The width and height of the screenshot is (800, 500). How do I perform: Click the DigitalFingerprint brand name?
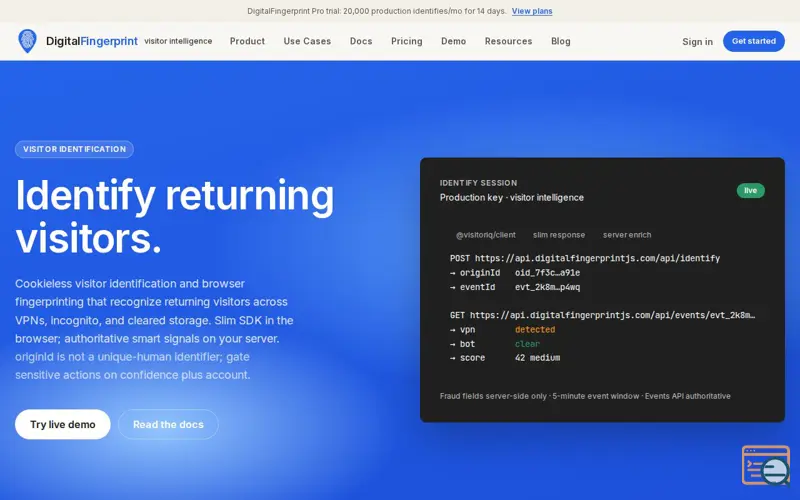tap(92, 41)
